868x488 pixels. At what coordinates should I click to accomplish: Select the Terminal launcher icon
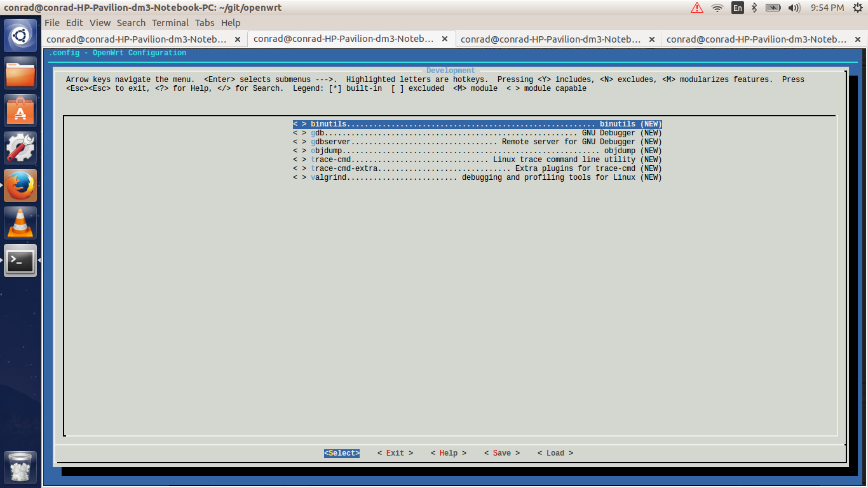point(21,261)
